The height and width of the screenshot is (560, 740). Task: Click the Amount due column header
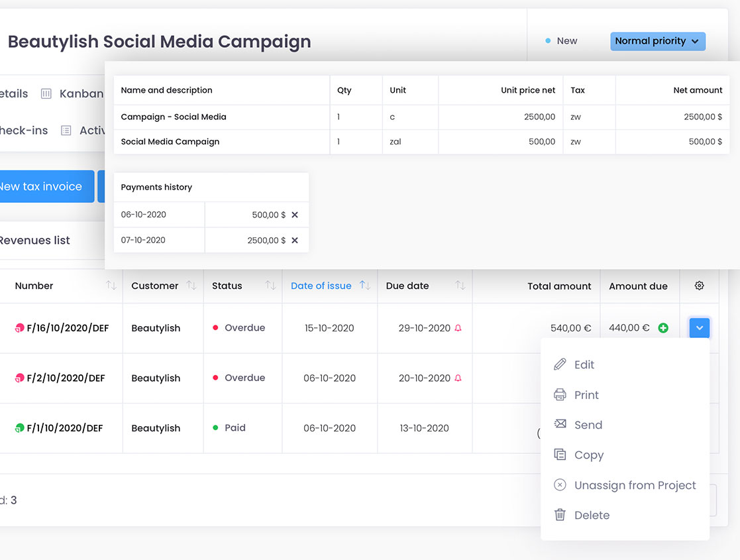(x=638, y=286)
